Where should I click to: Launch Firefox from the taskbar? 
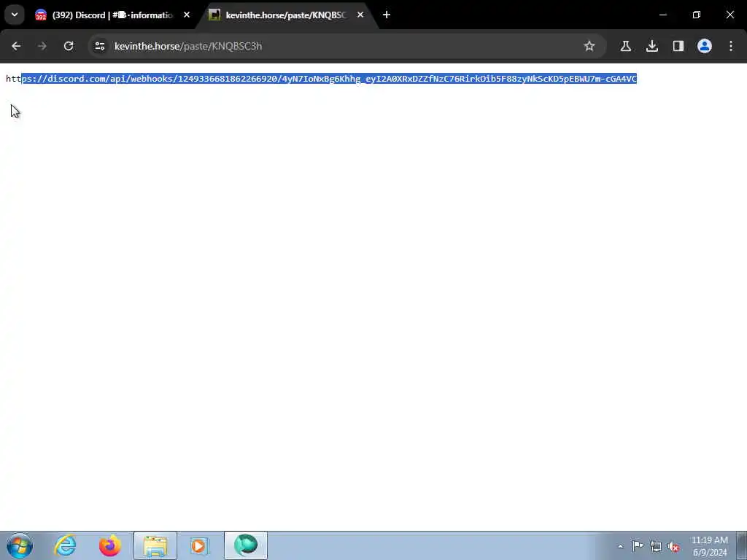110,545
